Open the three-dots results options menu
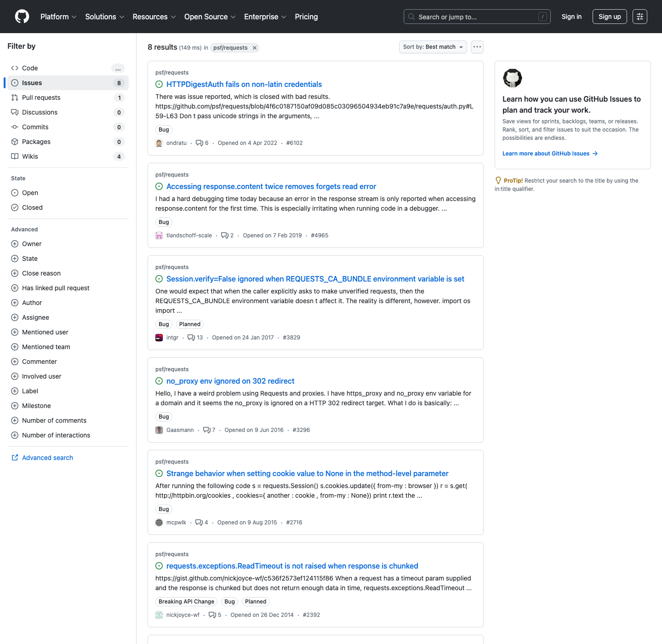Image resolution: width=662 pixels, height=644 pixels. pyautogui.click(x=477, y=47)
